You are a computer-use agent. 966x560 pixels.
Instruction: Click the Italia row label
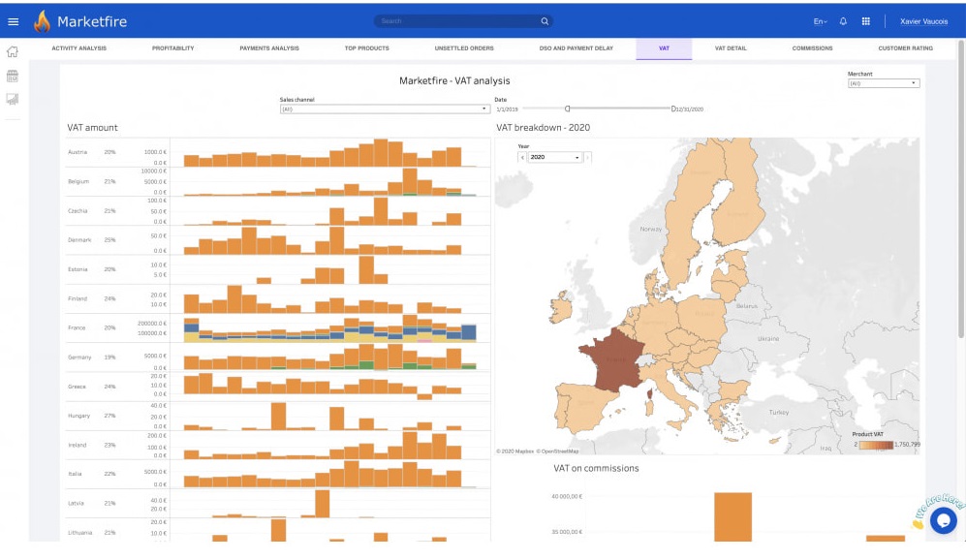click(x=75, y=475)
